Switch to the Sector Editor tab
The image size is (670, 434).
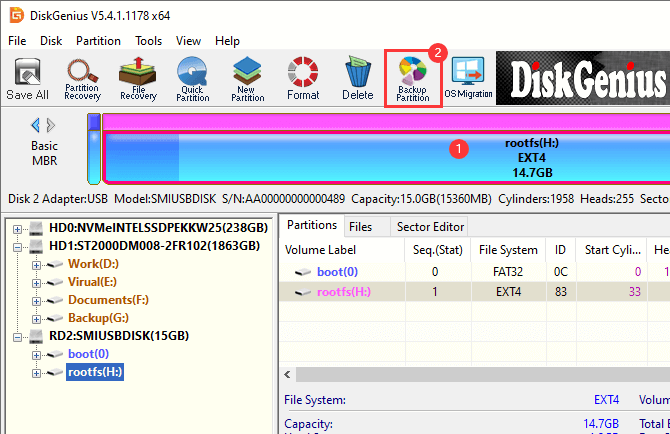click(429, 227)
